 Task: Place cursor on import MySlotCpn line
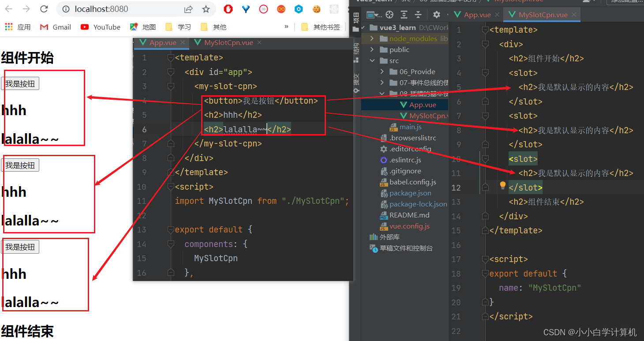pyautogui.click(x=262, y=201)
